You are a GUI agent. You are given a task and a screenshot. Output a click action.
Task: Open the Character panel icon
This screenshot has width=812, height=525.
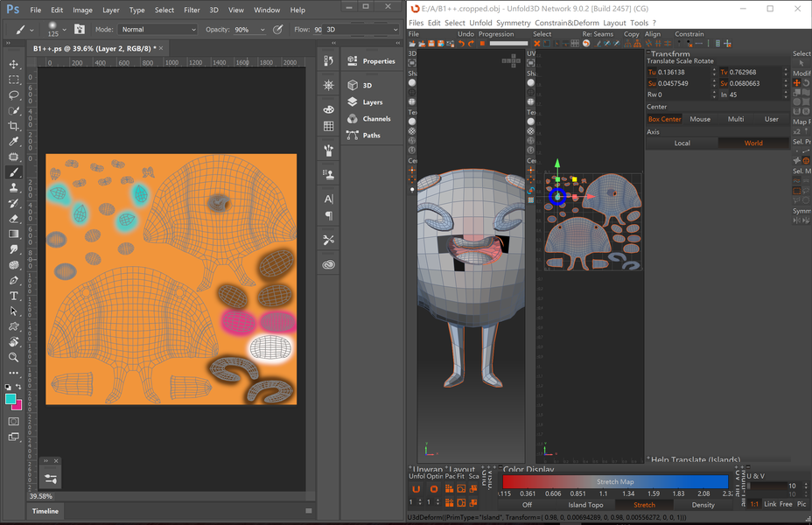click(x=328, y=199)
